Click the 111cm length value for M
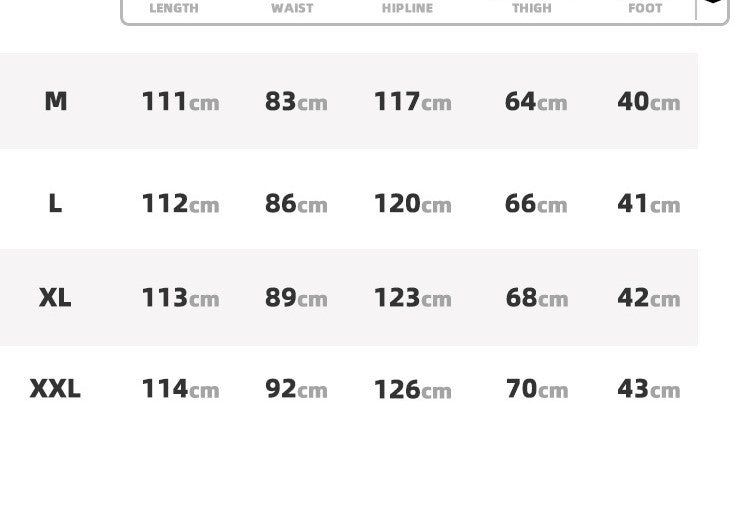 [181, 101]
